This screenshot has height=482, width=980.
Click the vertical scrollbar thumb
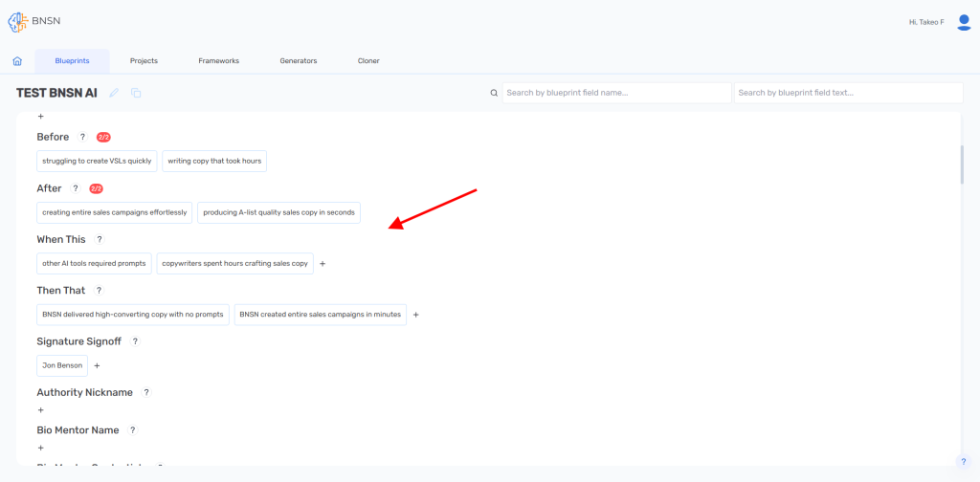click(963, 164)
